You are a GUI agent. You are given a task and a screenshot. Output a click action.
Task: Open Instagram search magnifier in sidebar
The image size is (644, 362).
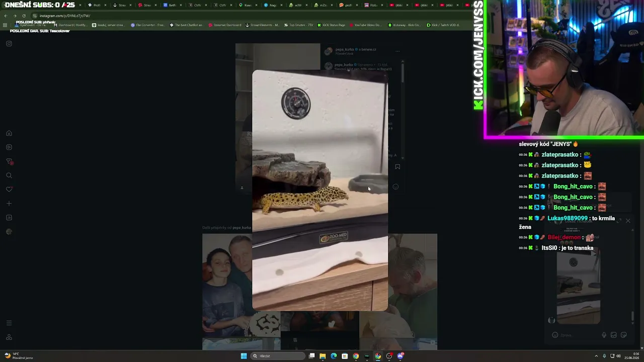click(9, 175)
